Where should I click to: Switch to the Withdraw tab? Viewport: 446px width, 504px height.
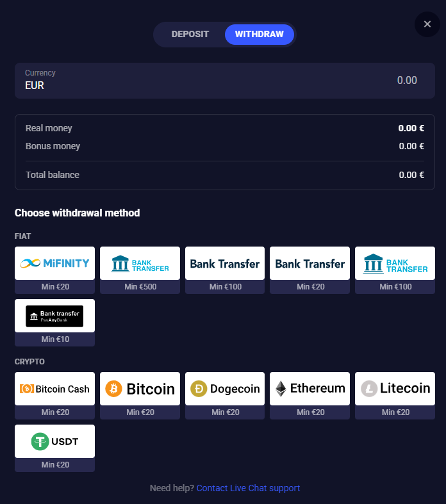pos(259,35)
